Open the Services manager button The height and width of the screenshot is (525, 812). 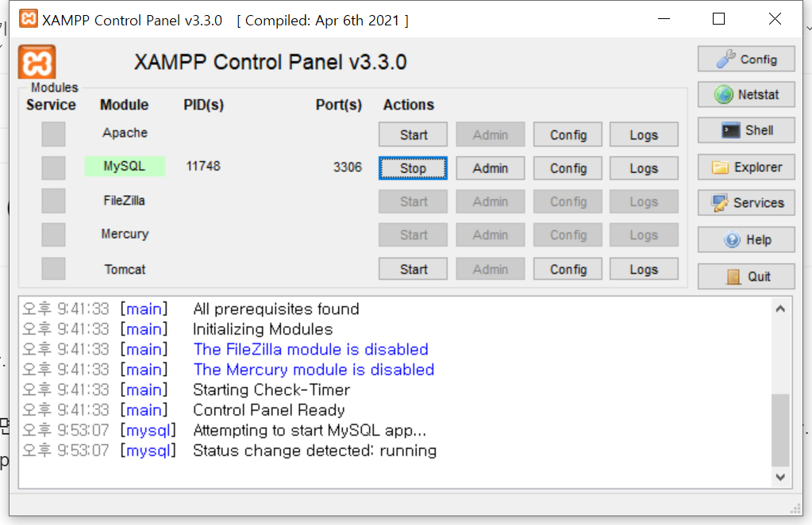(x=745, y=203)
